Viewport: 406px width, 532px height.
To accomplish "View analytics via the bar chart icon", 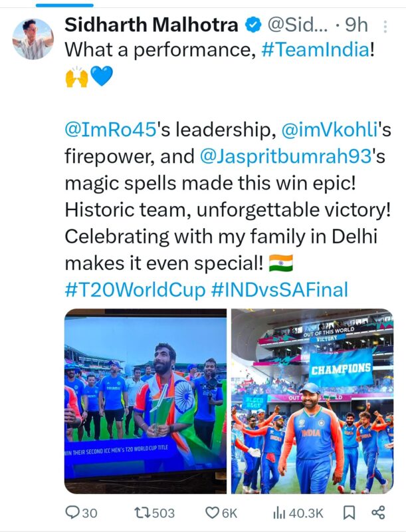I will click(x=278, y=513).
